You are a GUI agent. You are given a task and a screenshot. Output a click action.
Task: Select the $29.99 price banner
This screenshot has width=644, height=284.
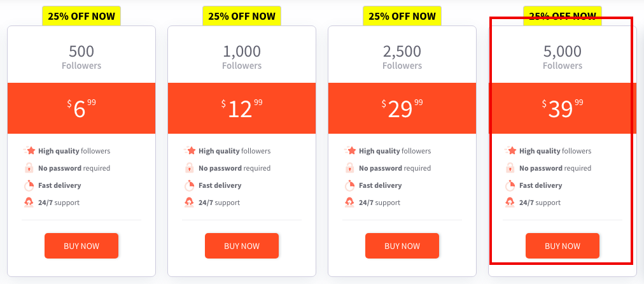click(402, 108)
